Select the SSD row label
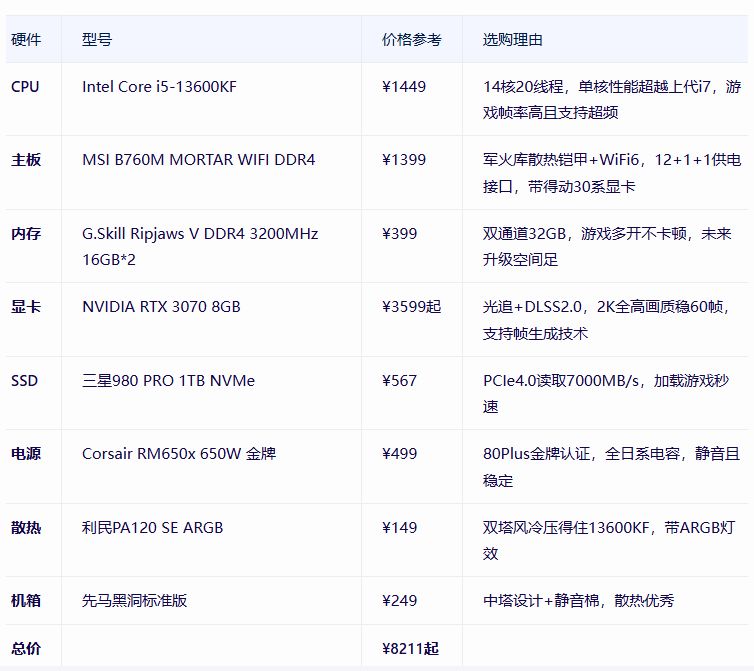This screenshot has width=754, height=671. click(25, 381)
